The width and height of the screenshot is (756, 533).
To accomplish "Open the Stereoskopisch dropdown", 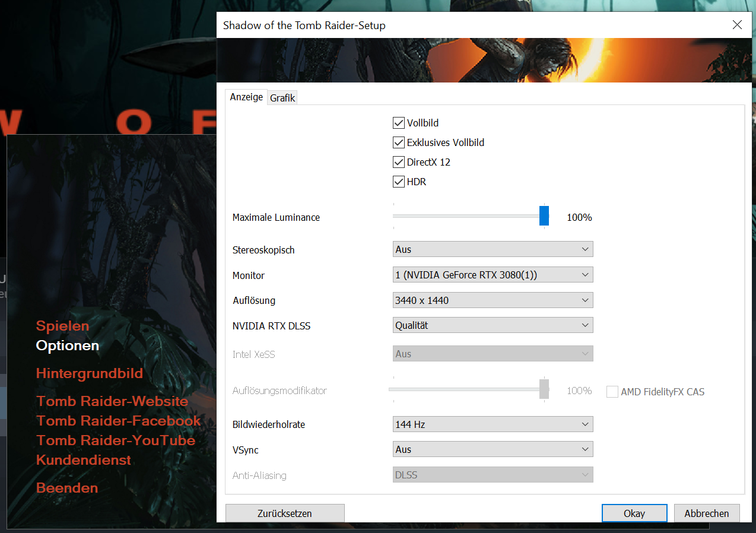I will coord(493,249).
